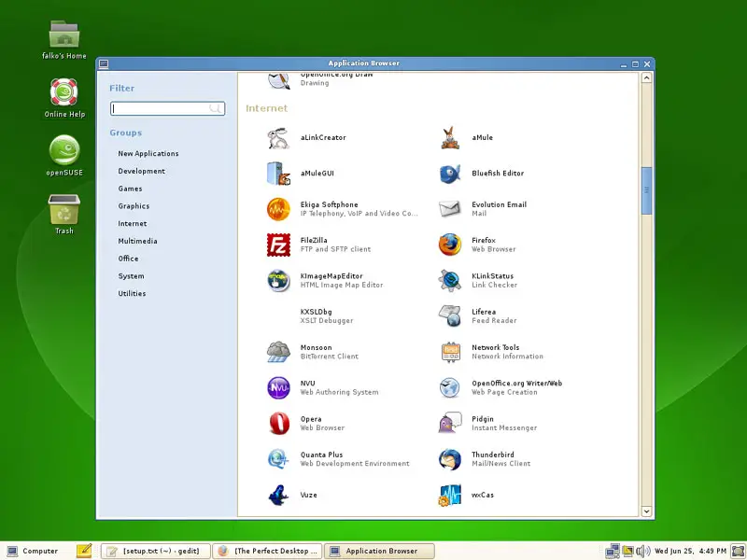The height and width of the screenshot is (560, 747).
Task: Launch Monsoon cloud icon
Action: pos(278,352)
